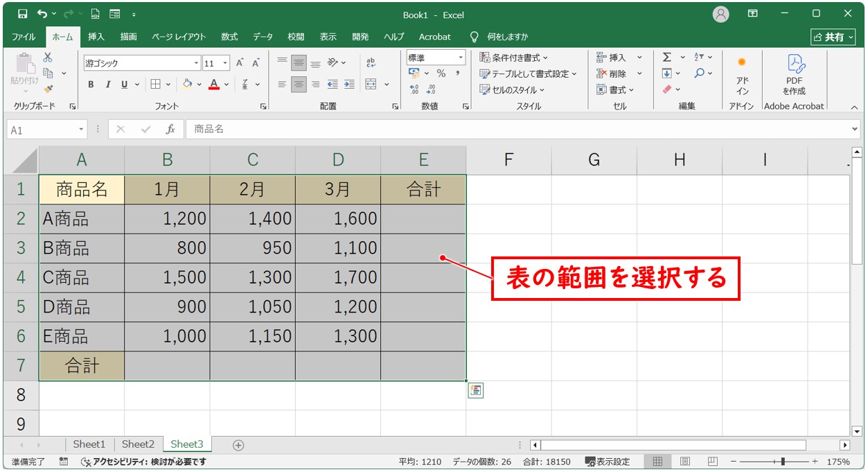Toggle wrap text for selected cells

tap(371, 62)
